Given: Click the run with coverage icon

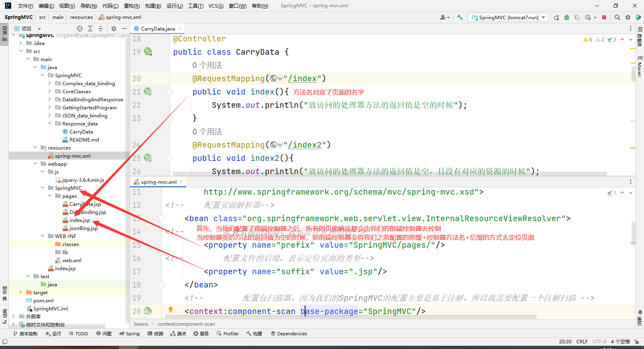Looking at the screenshot, I should 577,17.
